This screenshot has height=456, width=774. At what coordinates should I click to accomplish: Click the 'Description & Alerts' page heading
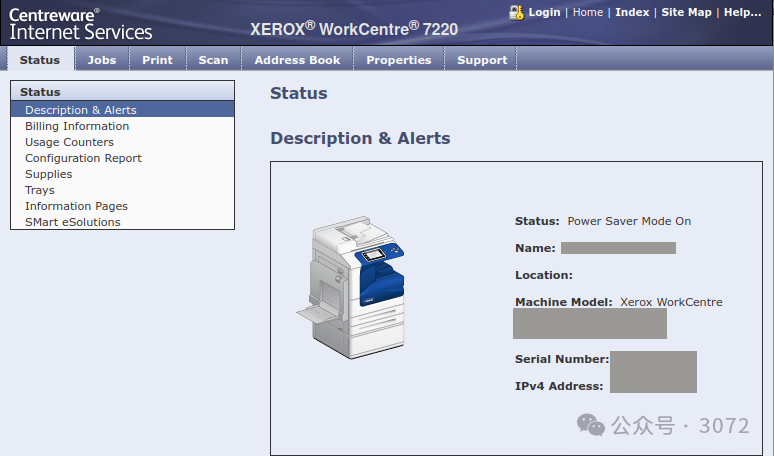point(360,138)
